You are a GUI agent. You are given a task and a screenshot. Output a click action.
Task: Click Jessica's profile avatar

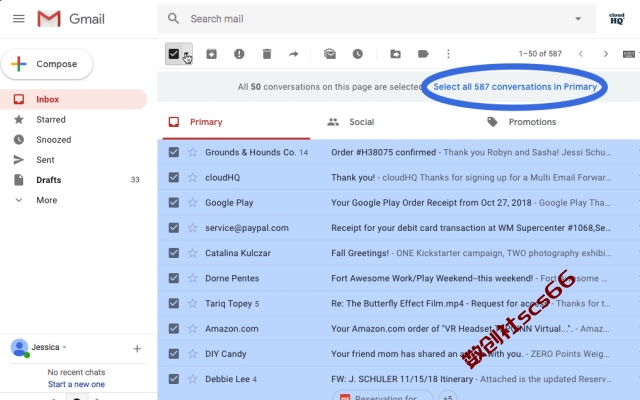(19, 348)
